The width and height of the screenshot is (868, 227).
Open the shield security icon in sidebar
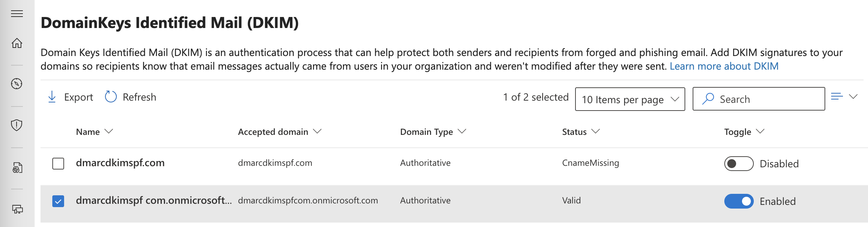(17, 125)
